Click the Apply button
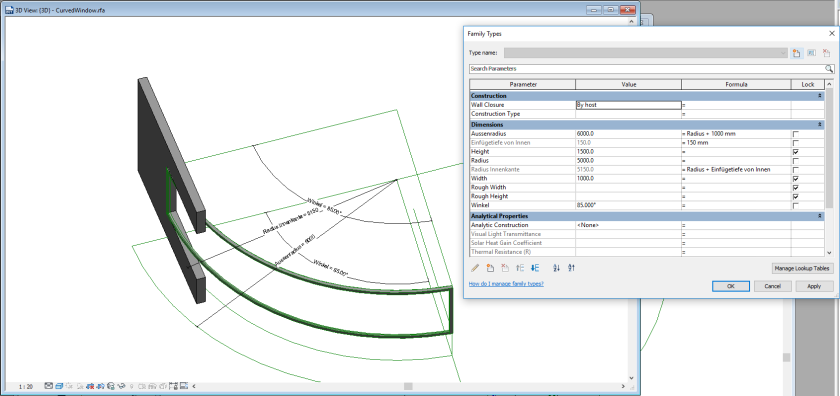The width and height of the screenshot is (840, 396). 814,286
